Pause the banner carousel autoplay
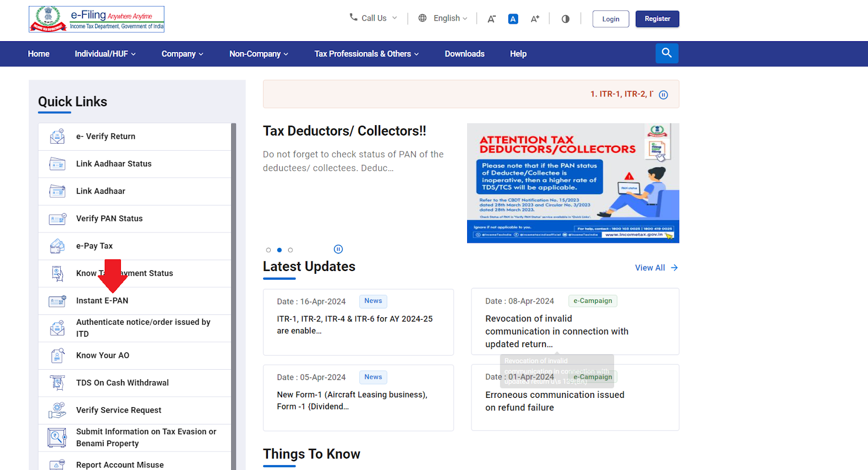The height and width of the screenshot is (470, 868). (339, 249)
